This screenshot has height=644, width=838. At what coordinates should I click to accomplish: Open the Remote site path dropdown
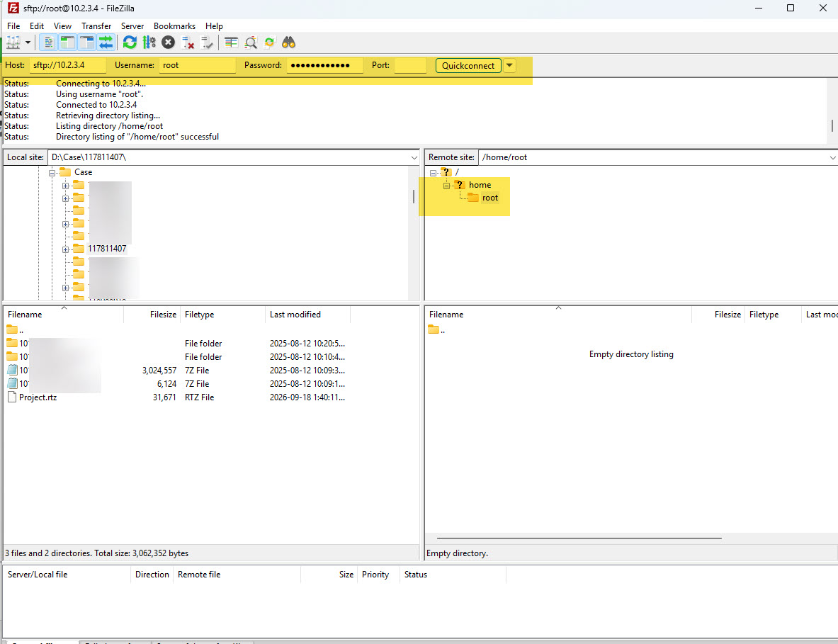pos(832,158)
